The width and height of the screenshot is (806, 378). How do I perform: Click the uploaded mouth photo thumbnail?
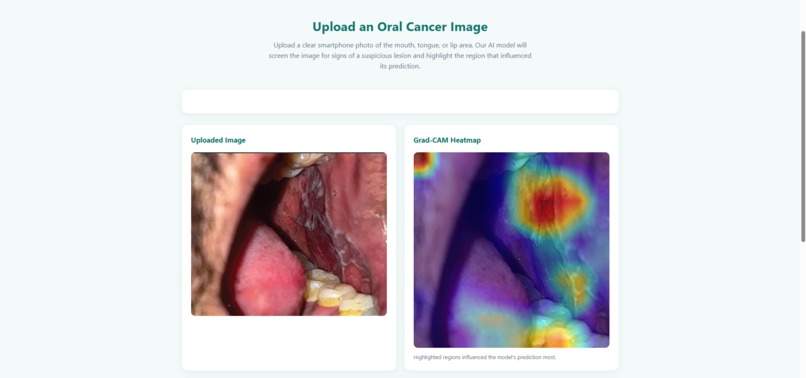(289, 234)
